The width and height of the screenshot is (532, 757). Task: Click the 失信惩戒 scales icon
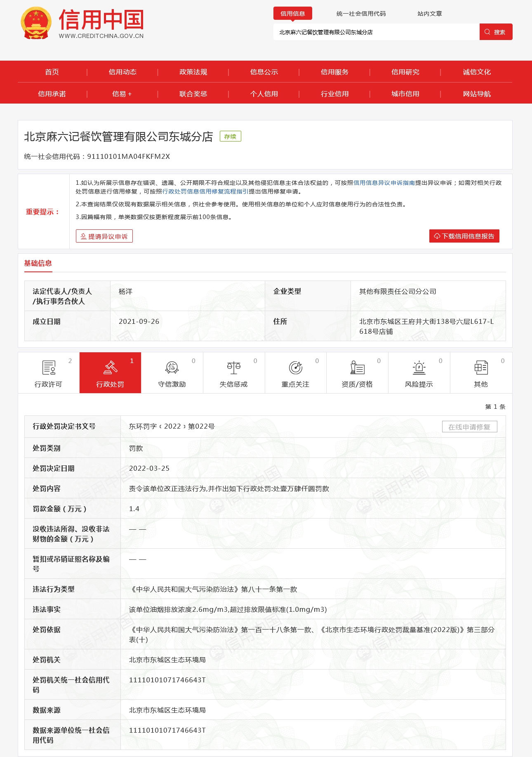pos(234,367)
